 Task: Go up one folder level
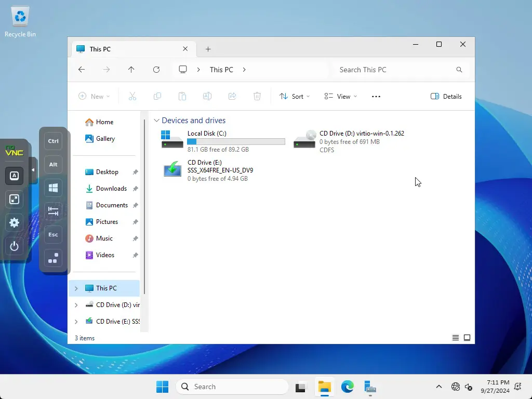point(131,70)
